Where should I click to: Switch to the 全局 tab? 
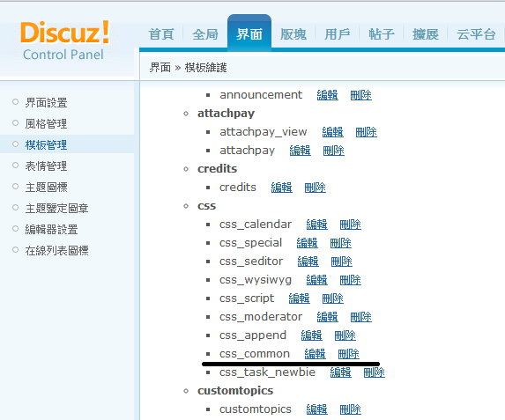coord(205,34)
